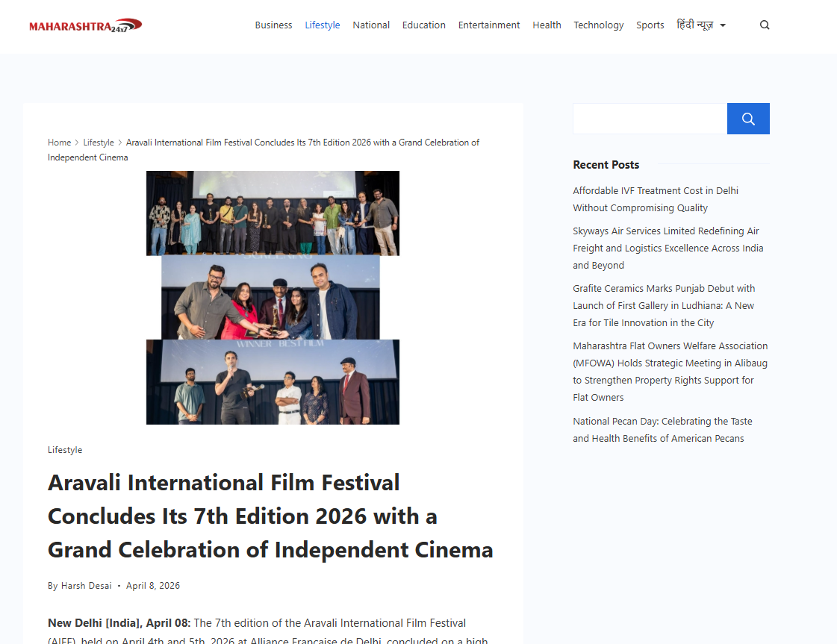Click the Home breadcrumb link
Screen dimensions: 837x644
point(59,143)
